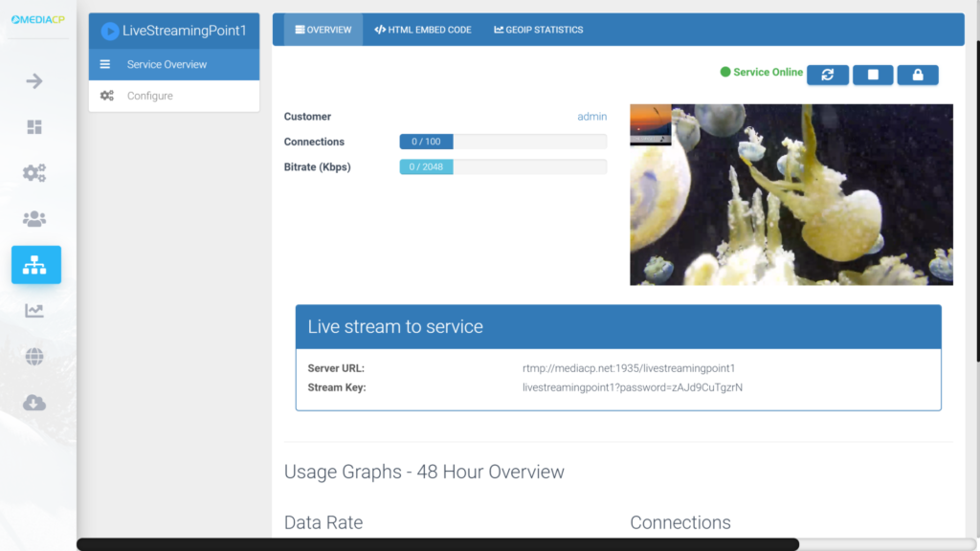
Task: Open the dashboard grid icon
Action: tap(34, 127)
